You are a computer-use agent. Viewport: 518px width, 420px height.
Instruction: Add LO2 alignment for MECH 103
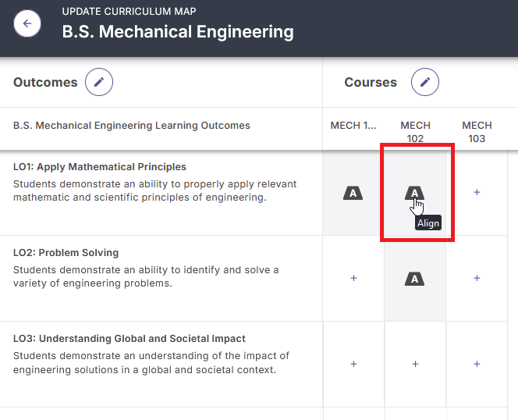(477, 278)
